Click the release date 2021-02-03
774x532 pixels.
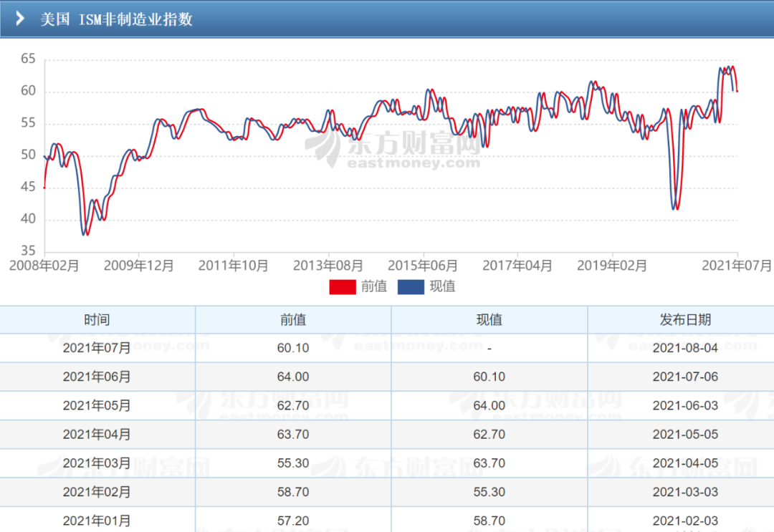685,521
